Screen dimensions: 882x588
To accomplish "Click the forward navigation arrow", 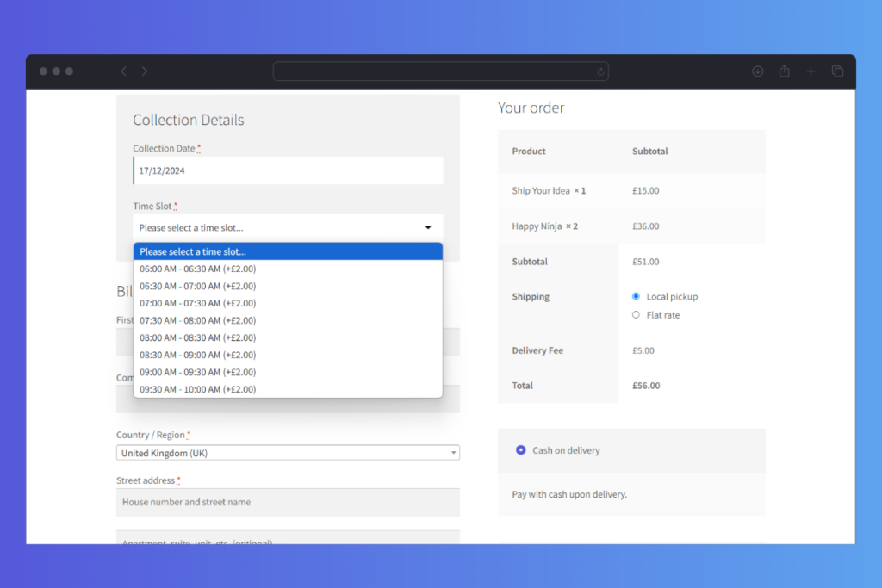I will pyautogui.click(x=144, y=71).
